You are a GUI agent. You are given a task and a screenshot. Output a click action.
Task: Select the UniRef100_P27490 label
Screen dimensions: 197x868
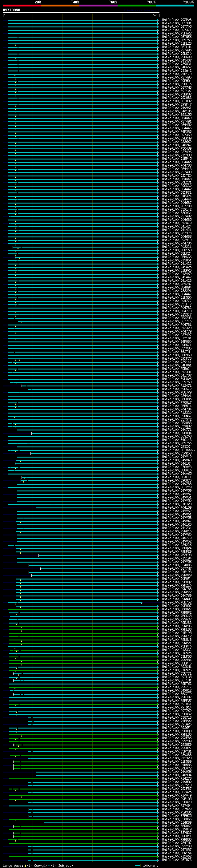[177, 50]
